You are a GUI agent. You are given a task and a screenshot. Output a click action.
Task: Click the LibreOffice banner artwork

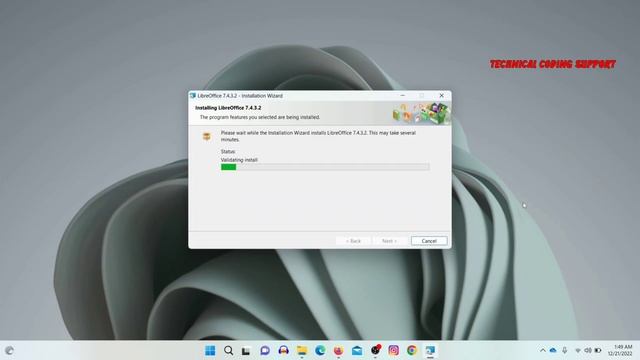pos(421,113)
